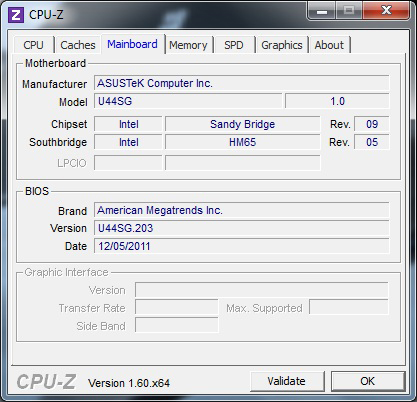417x402 pixels.
Task: Click the U44SG.203 BIOS version field
Action: coord(242,228)
